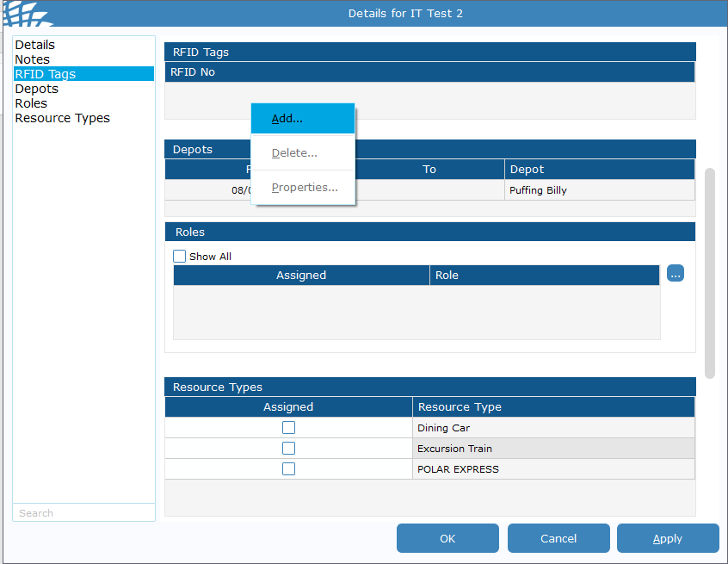The height and width of the screenshot is (564, 728).
Task: Click the application logo in the title bar
Action: [27, 14]
